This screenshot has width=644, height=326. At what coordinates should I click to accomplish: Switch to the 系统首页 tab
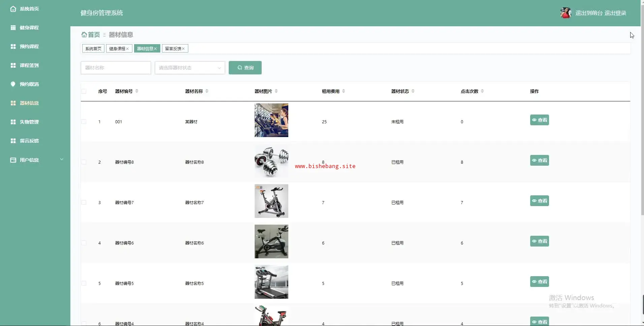click(93, 49)
